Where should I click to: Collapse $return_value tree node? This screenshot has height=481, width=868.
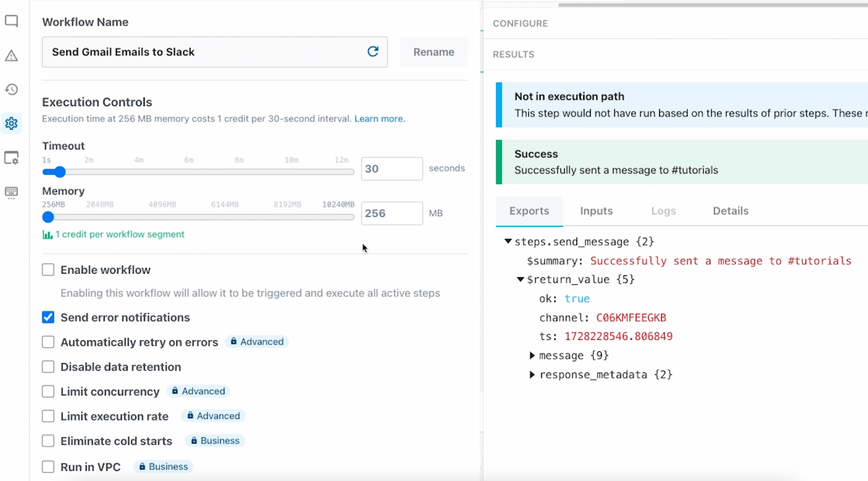click(x=520, y=279)
